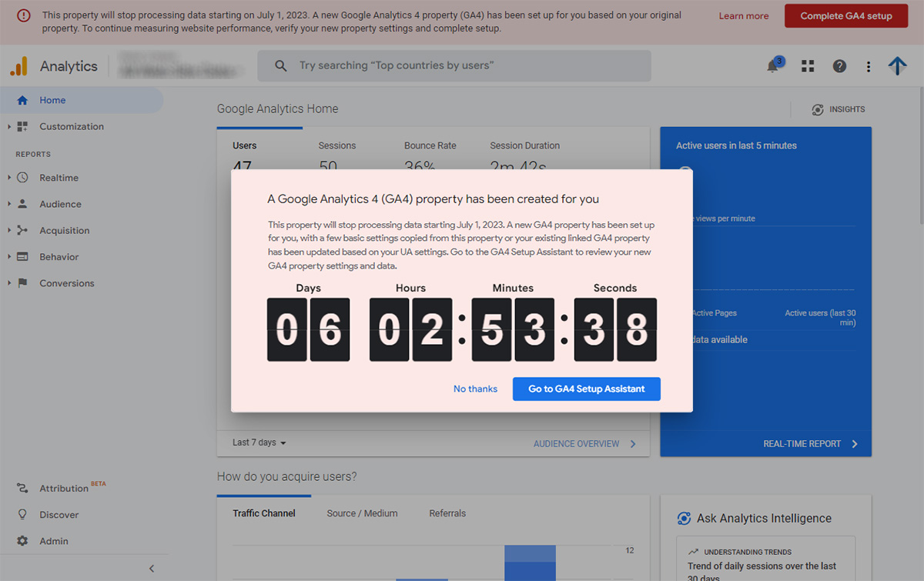The height and width of the screenshot is (581, 924).
Task: Select the Session Duration metric tab
Action: click(x=525, y=145)
